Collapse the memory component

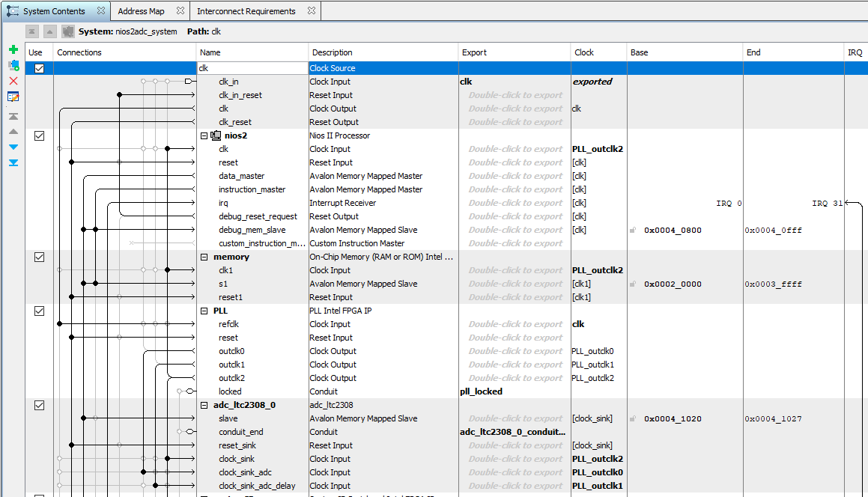tap(204, 257)
